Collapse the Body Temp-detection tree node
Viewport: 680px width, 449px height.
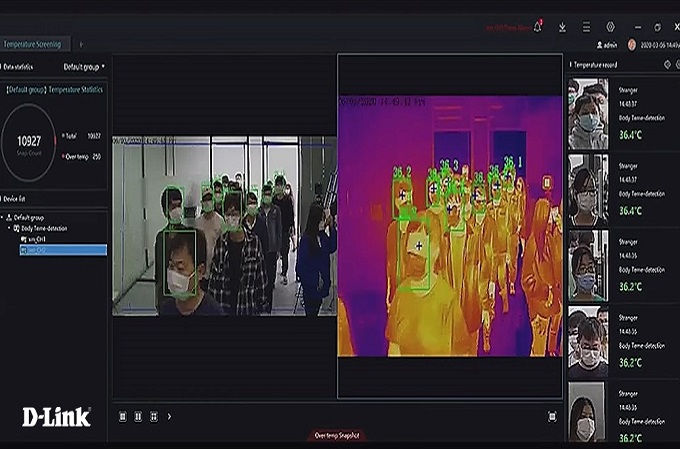[16, 229]
